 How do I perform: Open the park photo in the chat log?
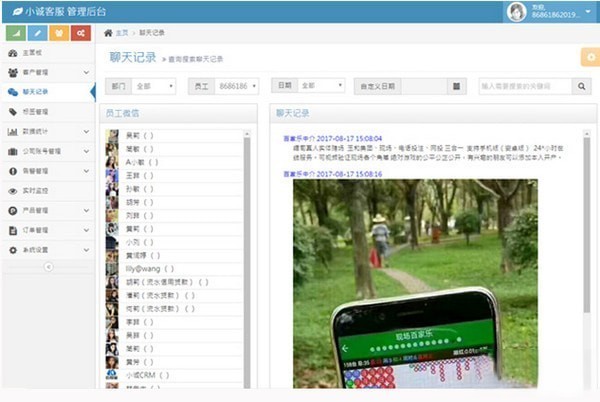(415, 284)
